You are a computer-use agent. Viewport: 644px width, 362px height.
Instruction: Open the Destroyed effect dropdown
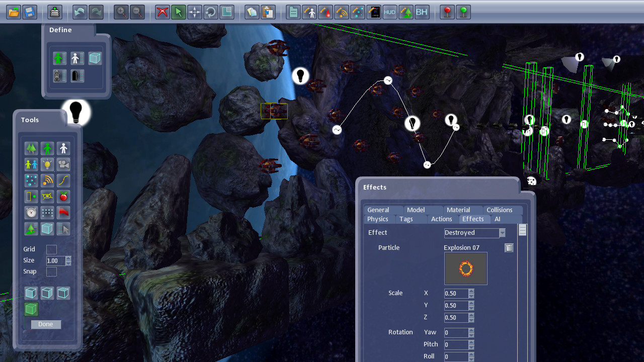[502, 233]
